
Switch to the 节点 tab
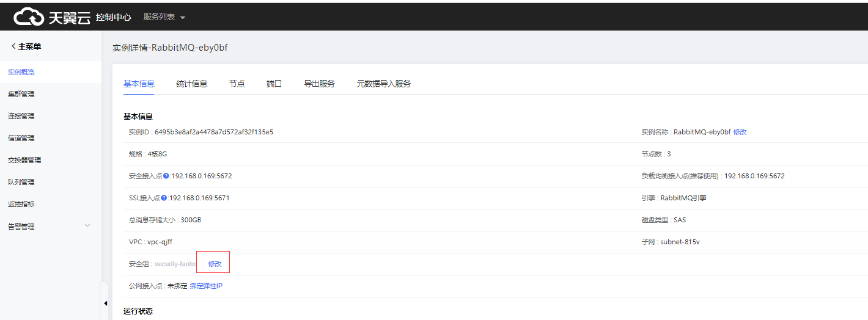(x=237, y=84)
